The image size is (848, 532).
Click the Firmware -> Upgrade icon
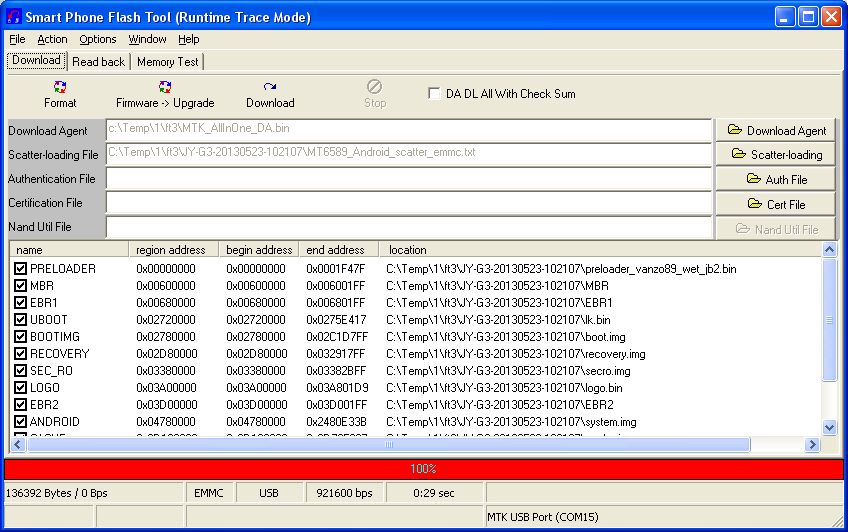(x=165, y=87)
